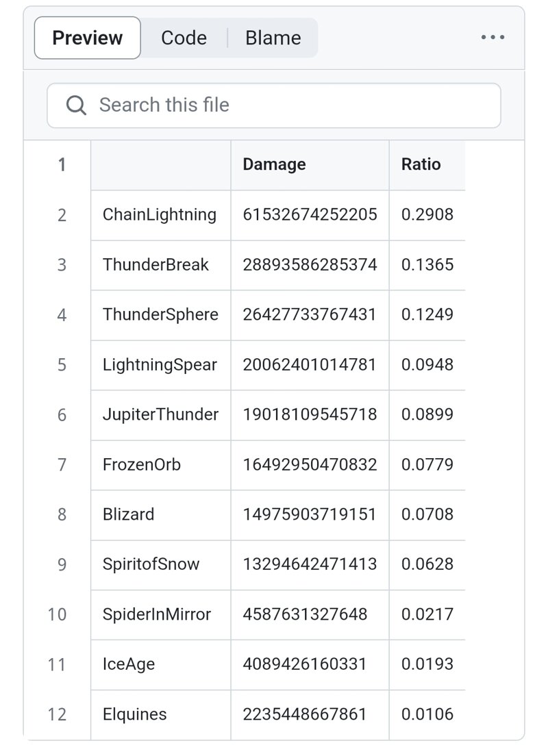Select SpiderInMirror ratio 0.0217

pos(427,614)
